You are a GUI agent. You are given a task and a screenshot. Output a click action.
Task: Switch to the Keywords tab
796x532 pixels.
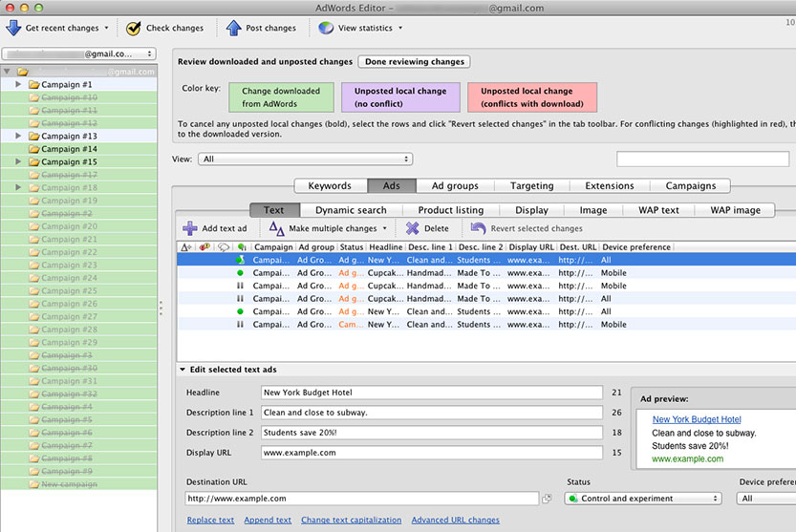pos(330,186)
